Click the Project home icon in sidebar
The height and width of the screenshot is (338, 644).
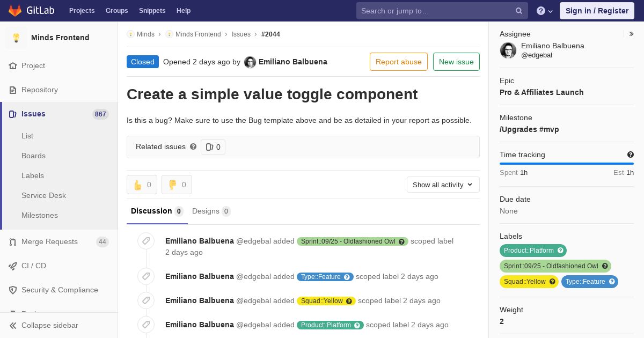coord(13,66)
